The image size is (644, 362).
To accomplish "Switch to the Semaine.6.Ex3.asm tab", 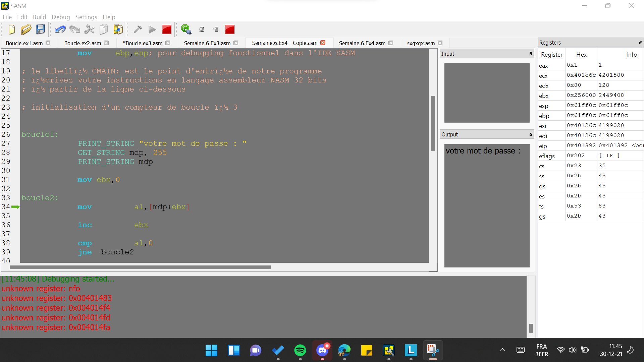I will tap(207, 43).
